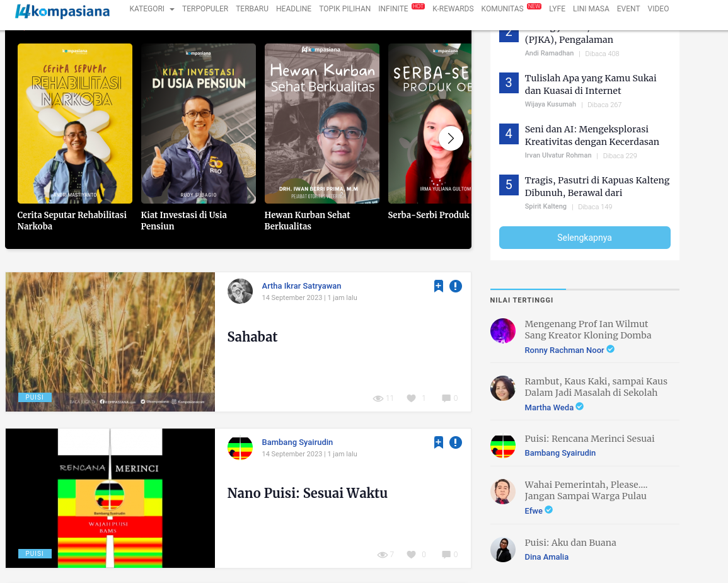728x583 pixels.
Task: Open Ronny Rachman Noor's profile link
Action: [x=564, y=350]
